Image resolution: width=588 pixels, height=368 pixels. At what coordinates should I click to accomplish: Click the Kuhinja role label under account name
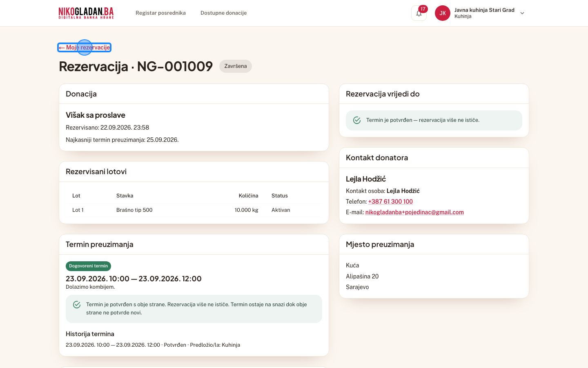tap(463, 16)
